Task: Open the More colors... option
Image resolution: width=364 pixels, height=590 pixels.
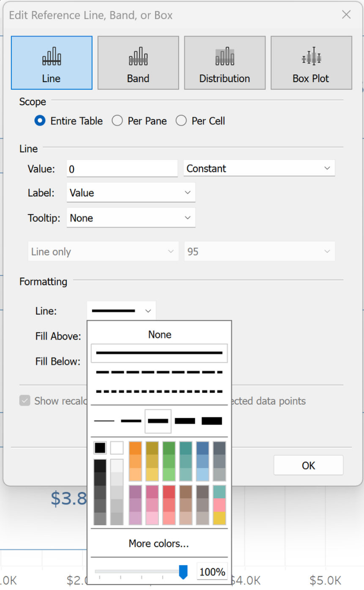Action: [159, 543]
